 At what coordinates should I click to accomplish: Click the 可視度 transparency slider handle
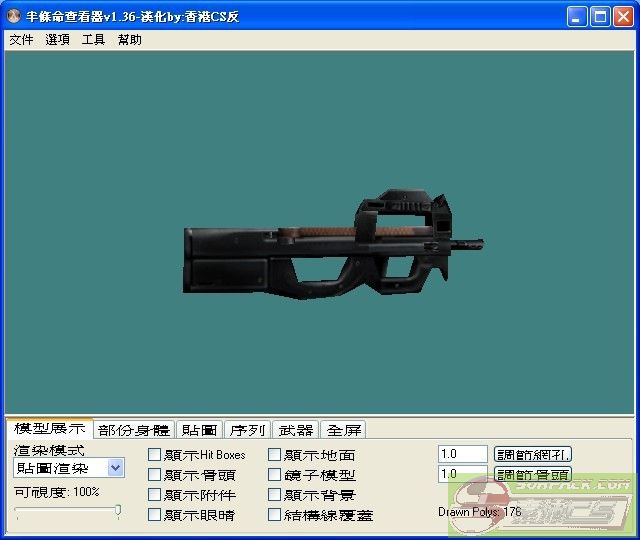118,511
